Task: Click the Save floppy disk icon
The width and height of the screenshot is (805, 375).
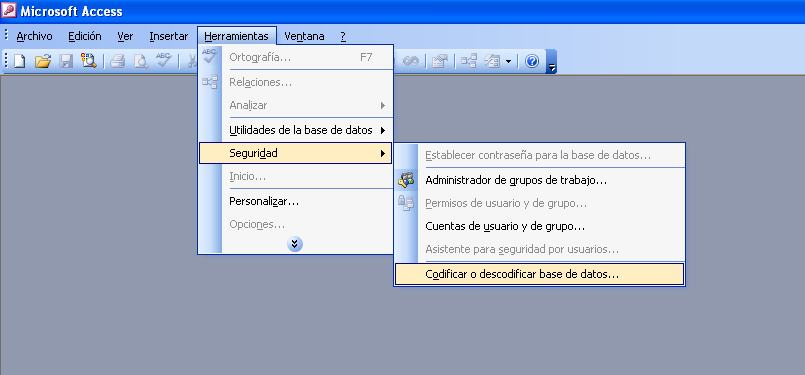Action: 66,62
